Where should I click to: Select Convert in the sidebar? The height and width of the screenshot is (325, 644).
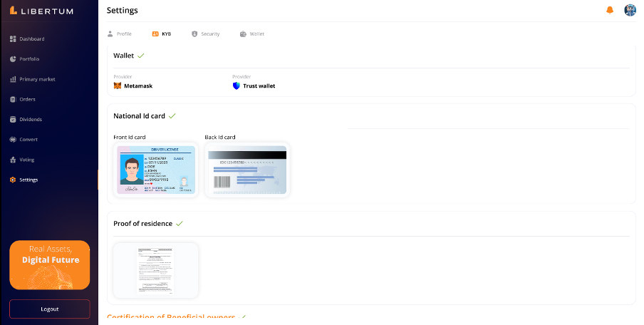(28, 139)
